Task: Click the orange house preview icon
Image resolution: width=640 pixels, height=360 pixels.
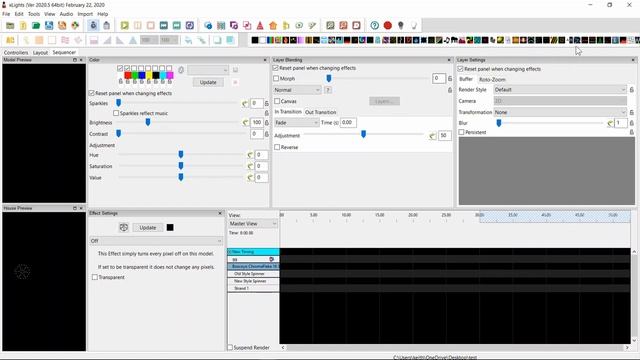Action: pyautogui.click(x=273, y=26)
